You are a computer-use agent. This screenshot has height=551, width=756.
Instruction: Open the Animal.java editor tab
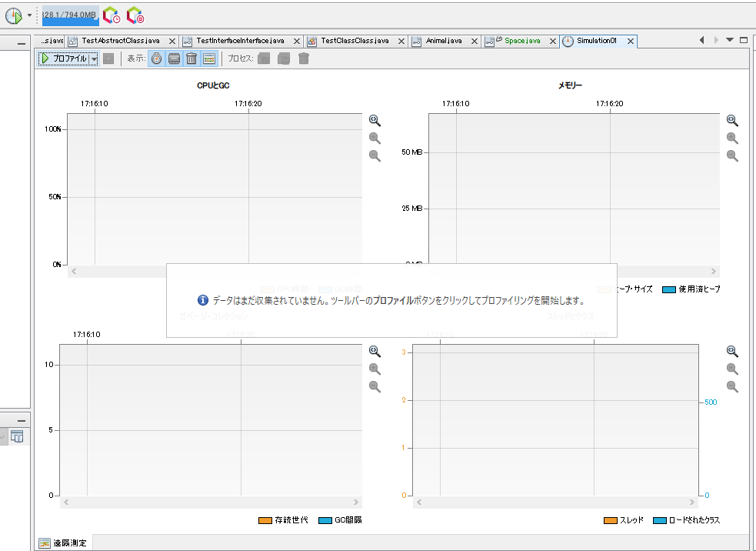click(444, 41)
